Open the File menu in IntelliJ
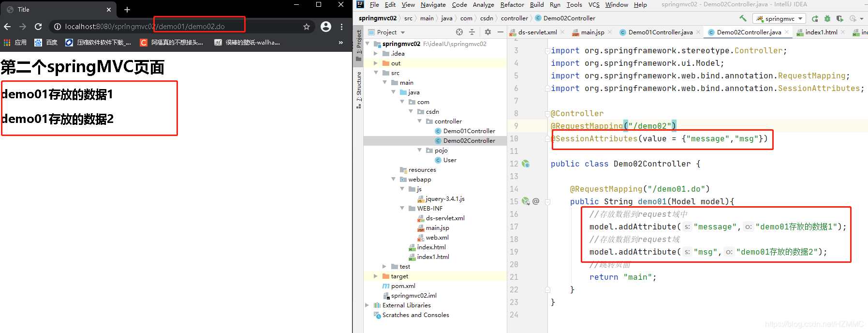The image size is (868, 333). point(374,5)
